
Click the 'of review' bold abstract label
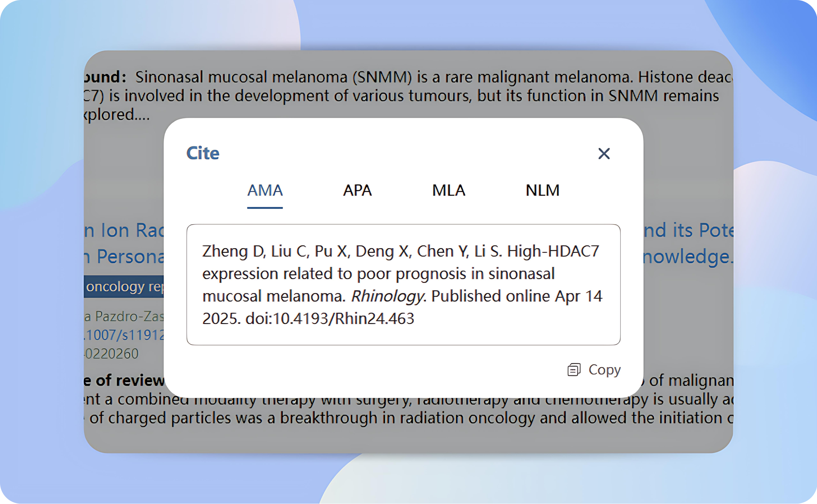(x=130, y=380)
